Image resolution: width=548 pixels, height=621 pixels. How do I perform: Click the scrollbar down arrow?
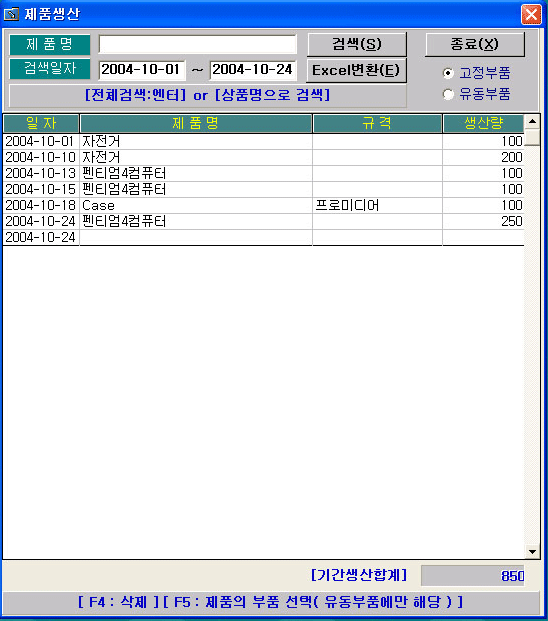point(532,551)
